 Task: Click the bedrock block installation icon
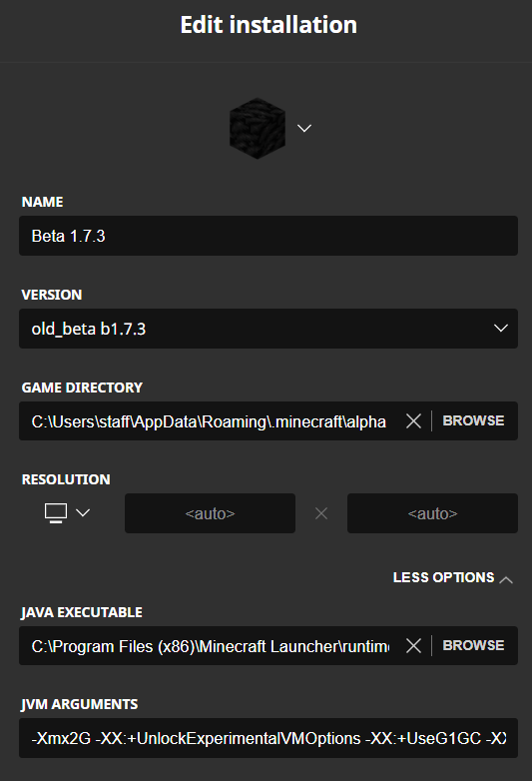click(x=258, y=129)
